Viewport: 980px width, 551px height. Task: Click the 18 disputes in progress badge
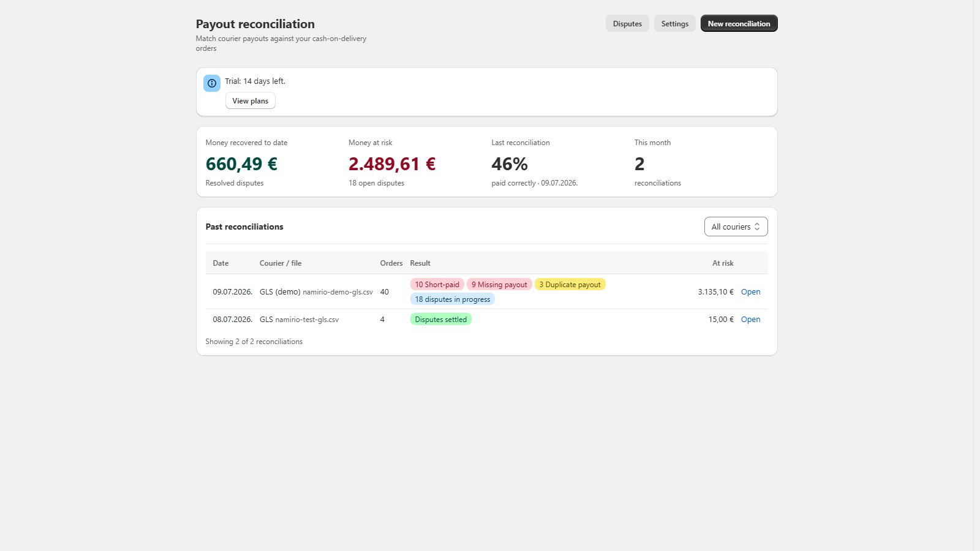coord(453,299)
